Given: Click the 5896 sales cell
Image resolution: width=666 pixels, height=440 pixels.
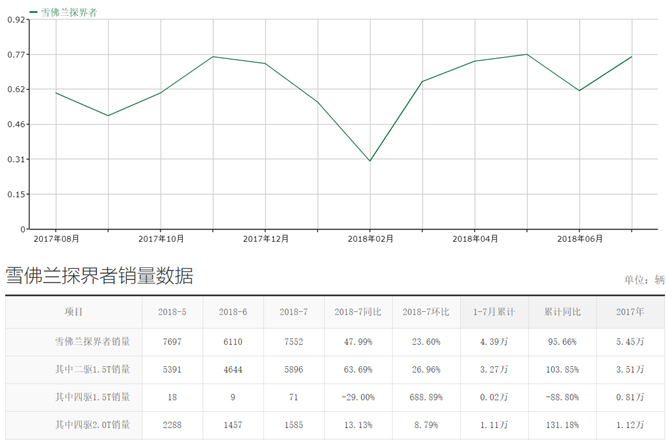Looking at the screenshot, I should pos(293,369).
